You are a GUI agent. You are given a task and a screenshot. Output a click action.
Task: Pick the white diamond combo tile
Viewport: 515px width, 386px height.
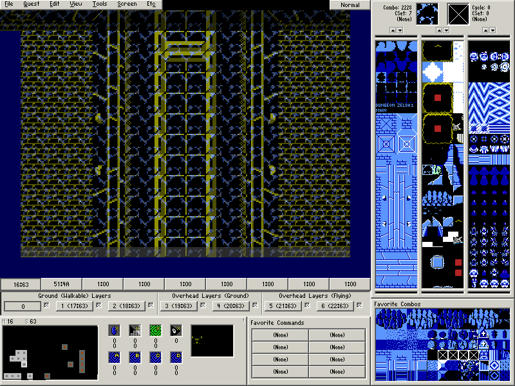point(432,72)
